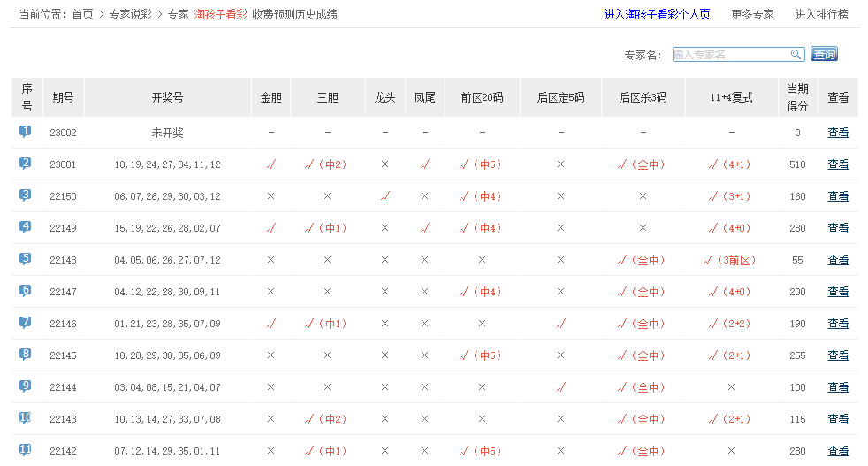Screen dimensions: 868x466
Task: Click the number 5 row badge icon
Action: point(26,259)
